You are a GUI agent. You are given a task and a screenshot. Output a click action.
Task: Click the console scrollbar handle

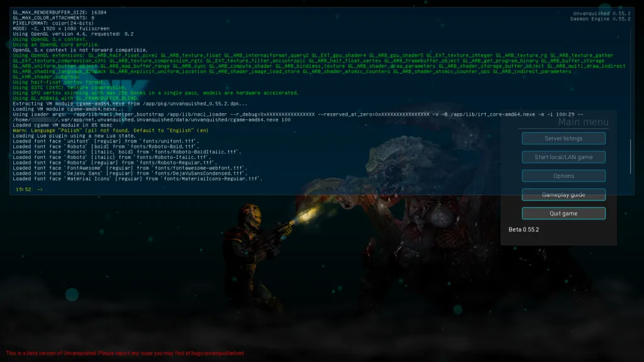click(630, 156)
